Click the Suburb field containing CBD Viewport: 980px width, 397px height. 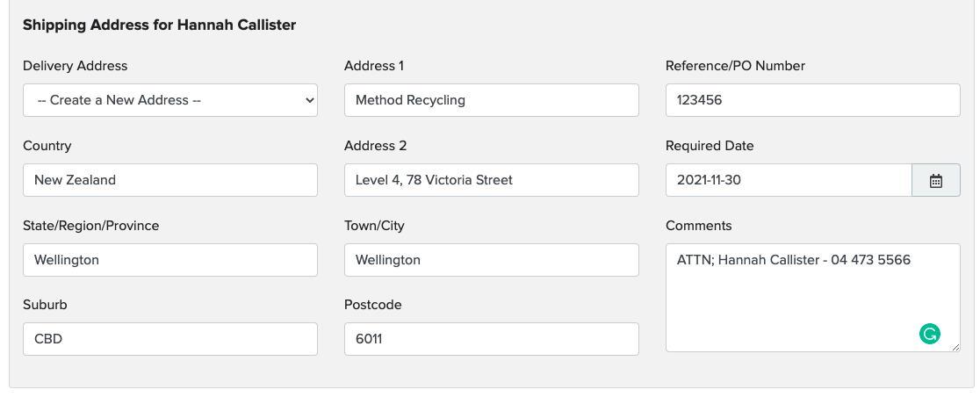point(170,339)
